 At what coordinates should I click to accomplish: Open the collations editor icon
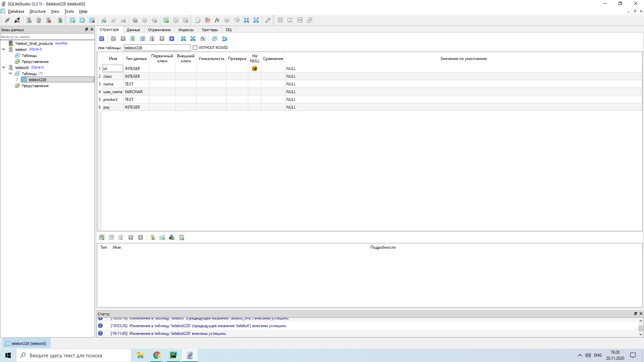227,20
